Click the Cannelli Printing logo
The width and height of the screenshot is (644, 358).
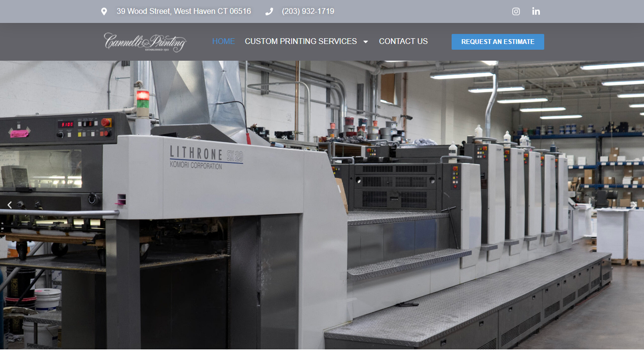pos(145,42)
